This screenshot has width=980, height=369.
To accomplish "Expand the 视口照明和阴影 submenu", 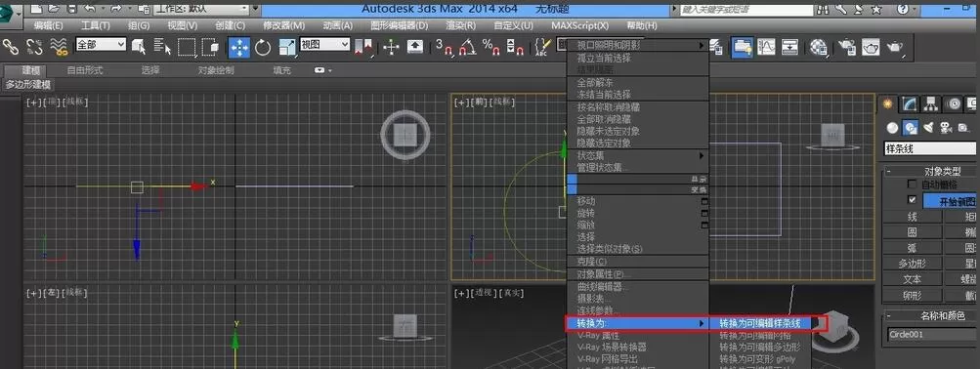I will click(637, 46).
